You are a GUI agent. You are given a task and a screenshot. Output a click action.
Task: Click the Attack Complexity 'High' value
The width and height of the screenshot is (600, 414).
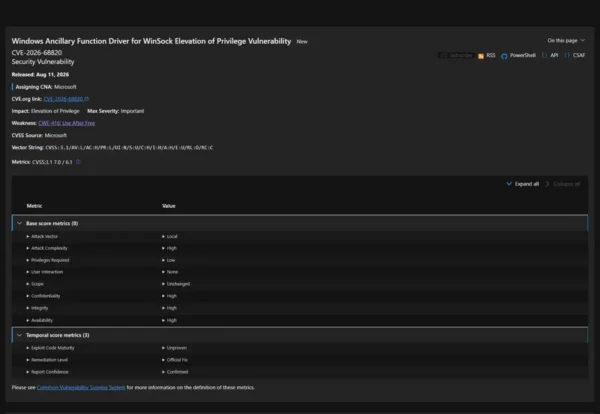click(171, 248)
